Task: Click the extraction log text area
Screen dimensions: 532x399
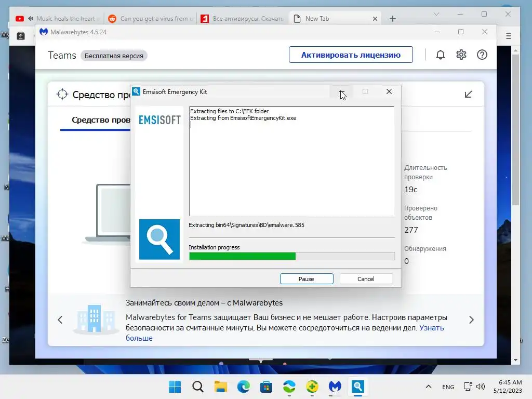Action: pyautogui.click(x=292, y=161)
